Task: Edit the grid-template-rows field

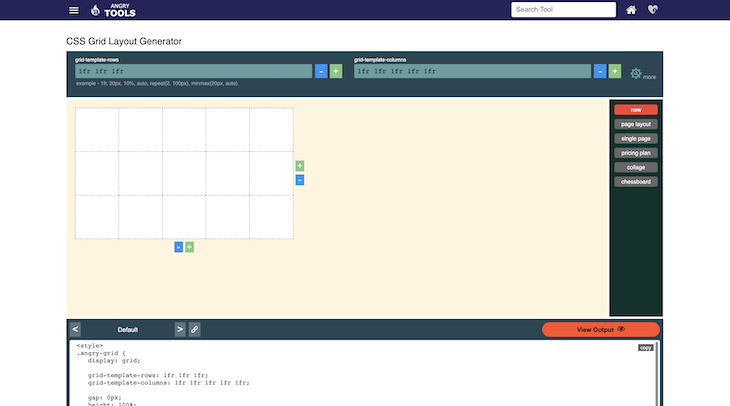Action: pyautogui.click(x=194, y=71)
